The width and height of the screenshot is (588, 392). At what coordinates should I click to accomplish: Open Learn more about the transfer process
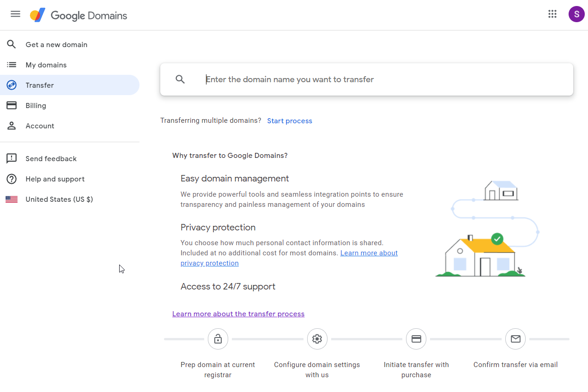[x=238, y=314]
